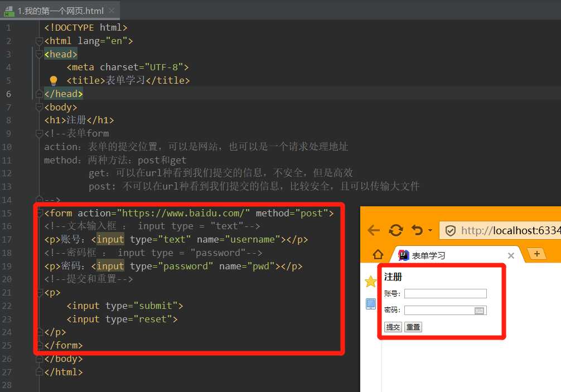The width and height of the screenshot is (561, 392).
Task: Toggle fold marker at closing head tag
Action: (x=40, y=94)
